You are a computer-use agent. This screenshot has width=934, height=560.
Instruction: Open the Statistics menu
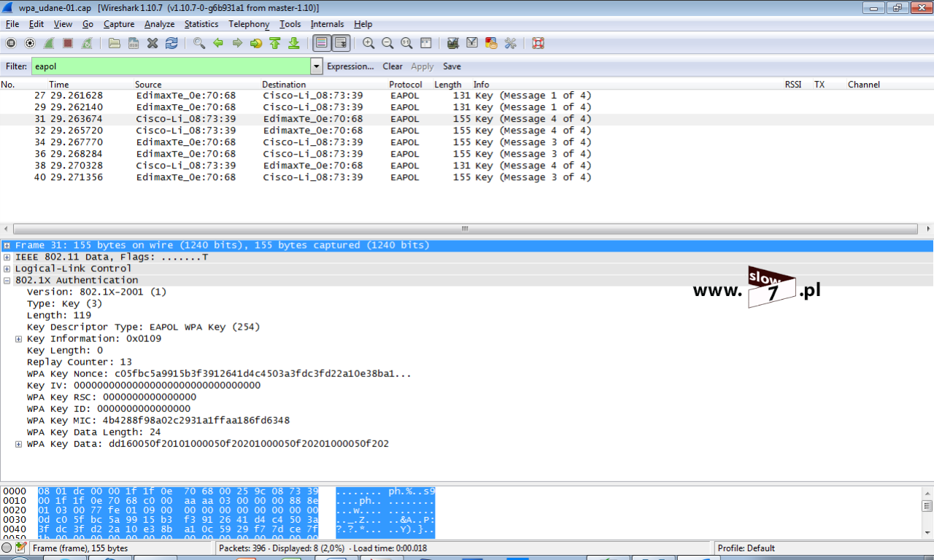click(201, 24)
